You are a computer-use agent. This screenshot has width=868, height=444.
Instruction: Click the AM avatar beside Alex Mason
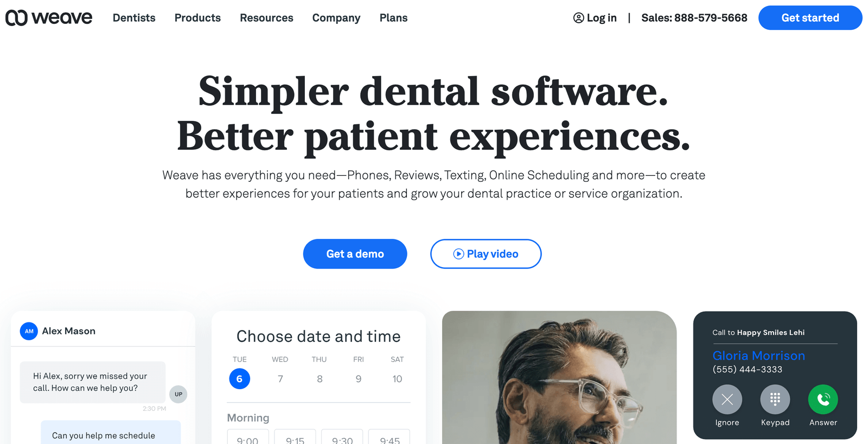click(x=29, y=331)
